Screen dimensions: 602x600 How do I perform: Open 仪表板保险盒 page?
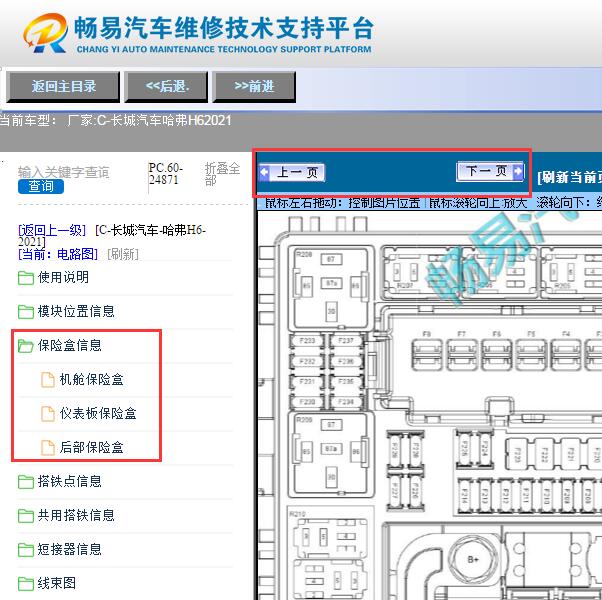coord(98,413)
